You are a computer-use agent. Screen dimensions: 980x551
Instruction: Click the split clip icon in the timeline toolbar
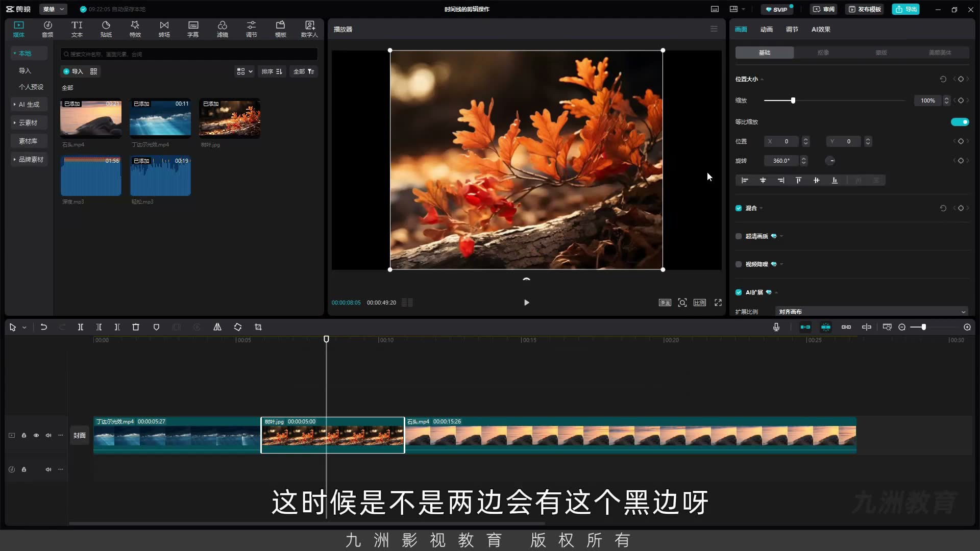coord(80,327)
